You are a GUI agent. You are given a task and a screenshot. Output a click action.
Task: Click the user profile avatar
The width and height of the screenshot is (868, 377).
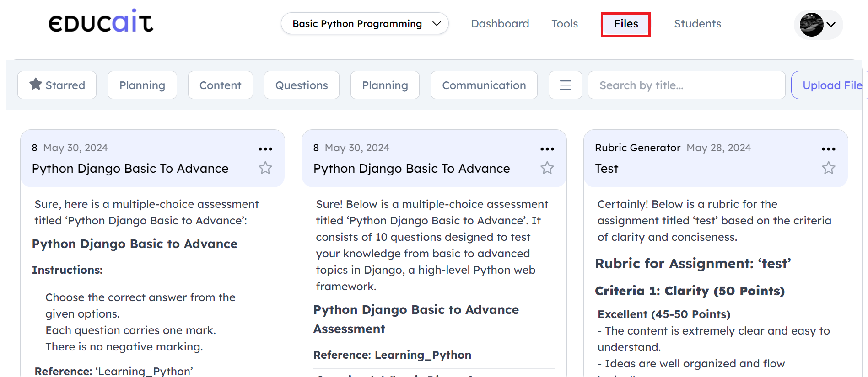[811, 25]
